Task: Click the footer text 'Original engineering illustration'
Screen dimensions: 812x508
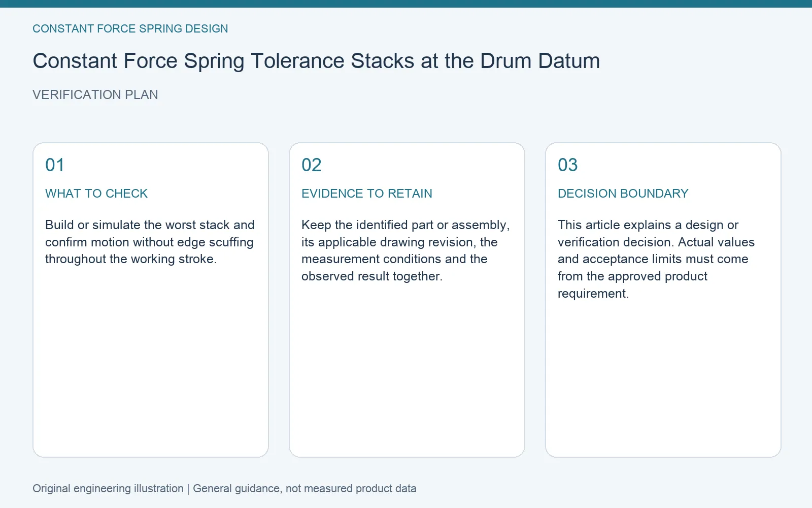Action: click(x=108, y=489)
